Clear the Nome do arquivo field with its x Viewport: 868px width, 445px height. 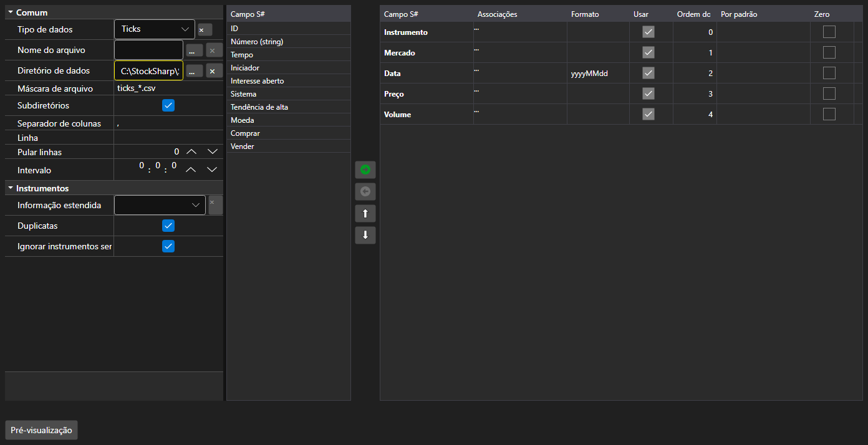215,50
